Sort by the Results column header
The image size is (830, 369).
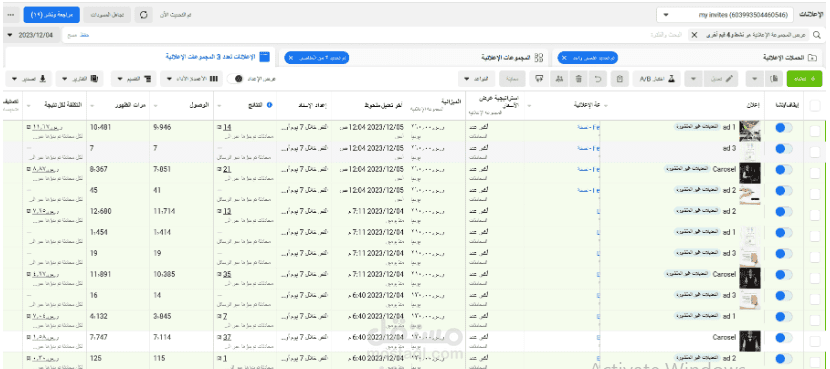coord(256,105)
